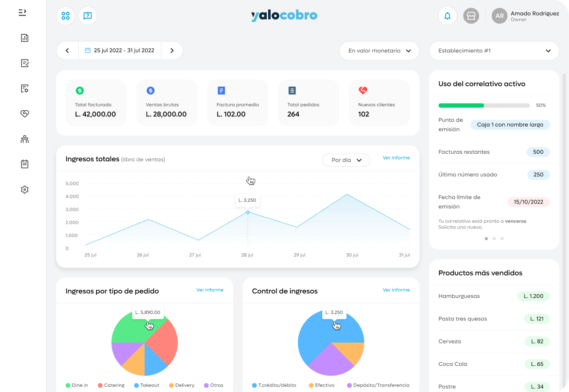
Task: Open the help chat question icon
Action: tap(88, 16)
